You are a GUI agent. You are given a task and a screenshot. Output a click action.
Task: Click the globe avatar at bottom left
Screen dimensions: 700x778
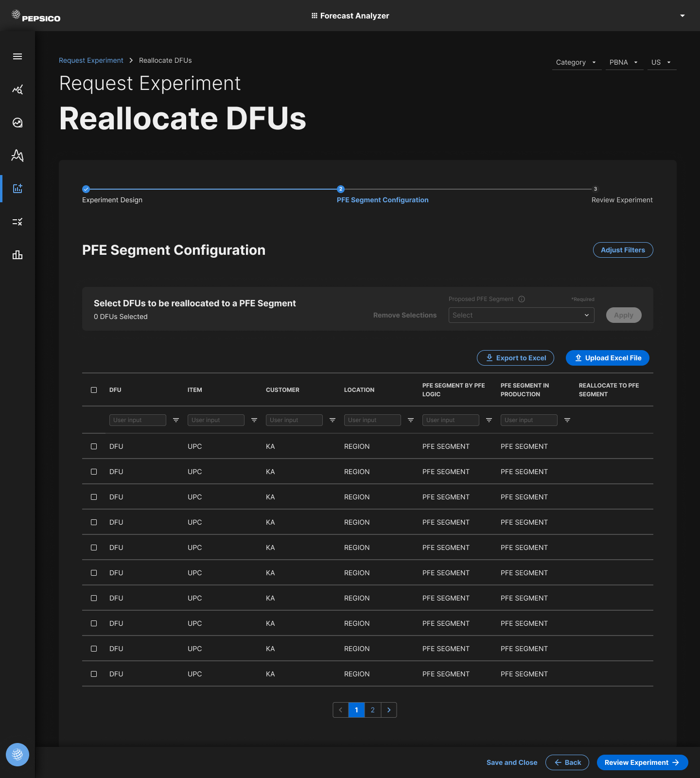pos(17,755)
